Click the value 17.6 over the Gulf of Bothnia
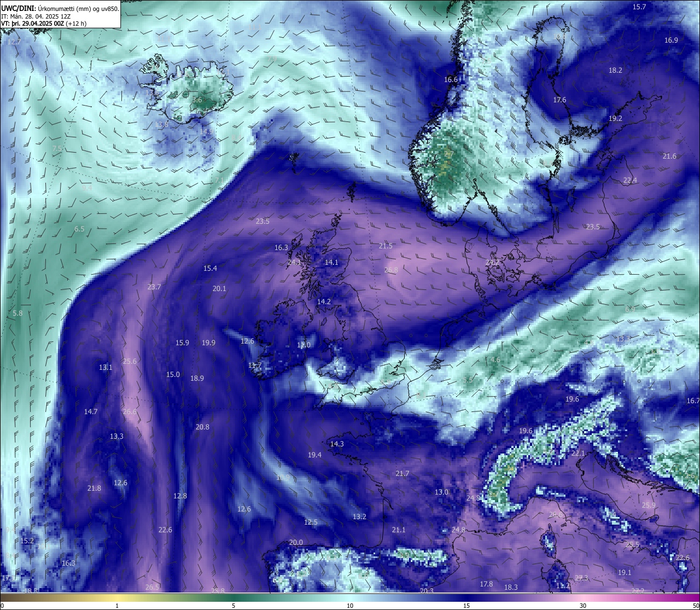 [x=559, y=100]
